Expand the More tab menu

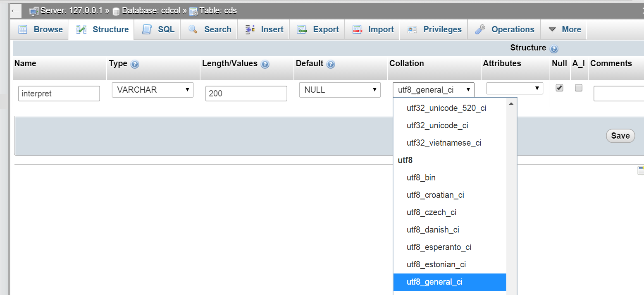point(564,29)
